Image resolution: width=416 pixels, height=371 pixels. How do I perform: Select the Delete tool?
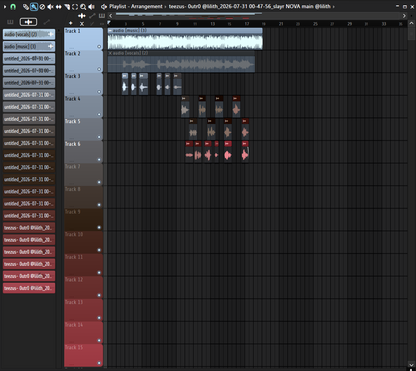[42, 7]
